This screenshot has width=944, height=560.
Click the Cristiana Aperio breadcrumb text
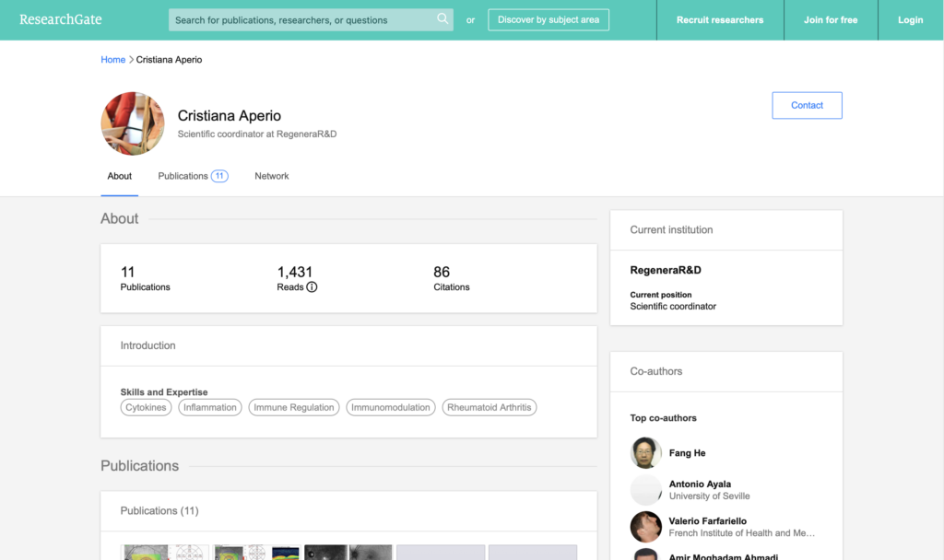click(x=169, y=60)
